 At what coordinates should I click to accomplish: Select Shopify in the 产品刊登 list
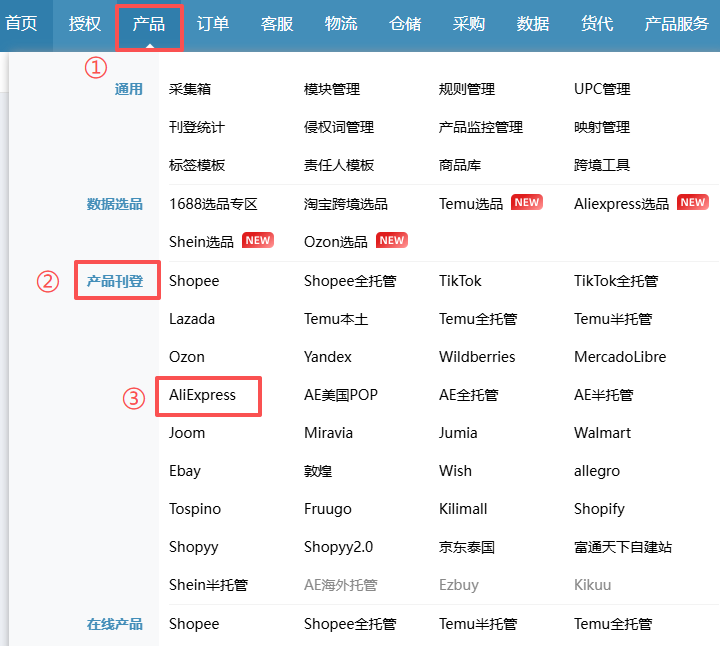click(x=599, y=509)
